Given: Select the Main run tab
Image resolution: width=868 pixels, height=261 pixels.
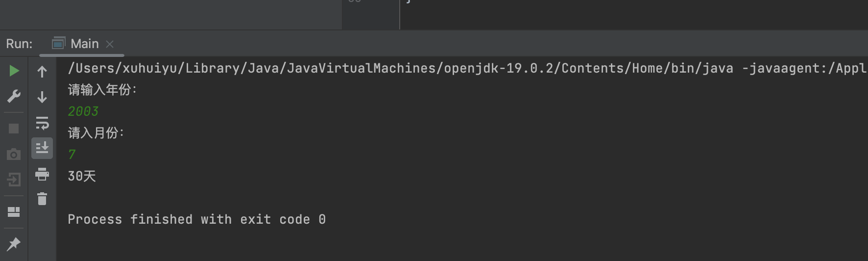Looking at the screenshot, I should pos(84,44).
